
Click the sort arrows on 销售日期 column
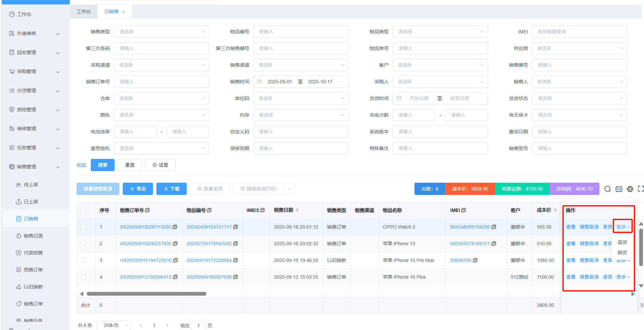(x=297, y=210)
